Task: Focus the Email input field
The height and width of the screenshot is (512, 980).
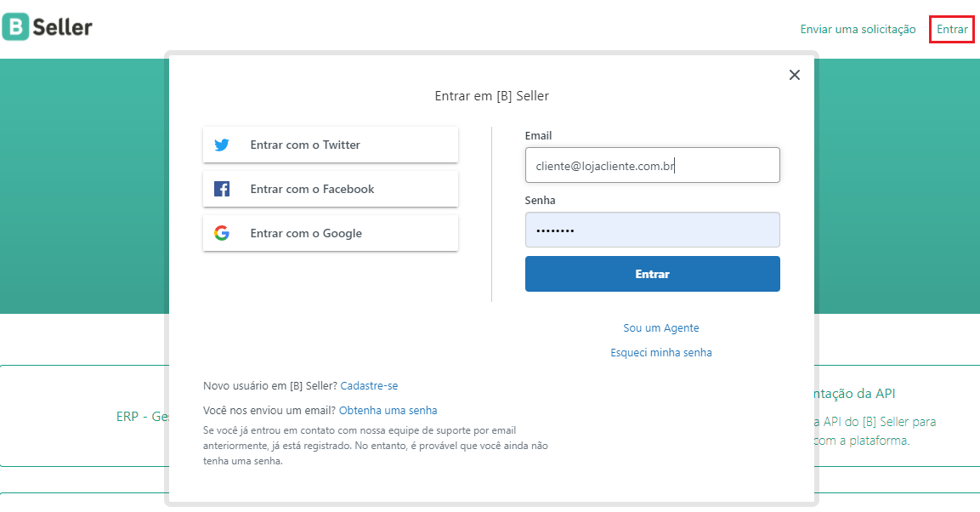Action: (653, 165)
